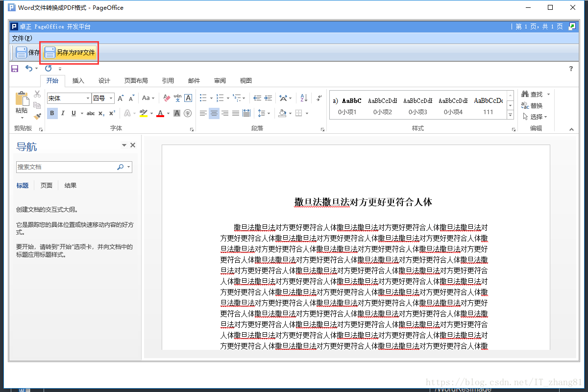Increase the paragraph indent
588x392 pixels.
tap(268, 98)
